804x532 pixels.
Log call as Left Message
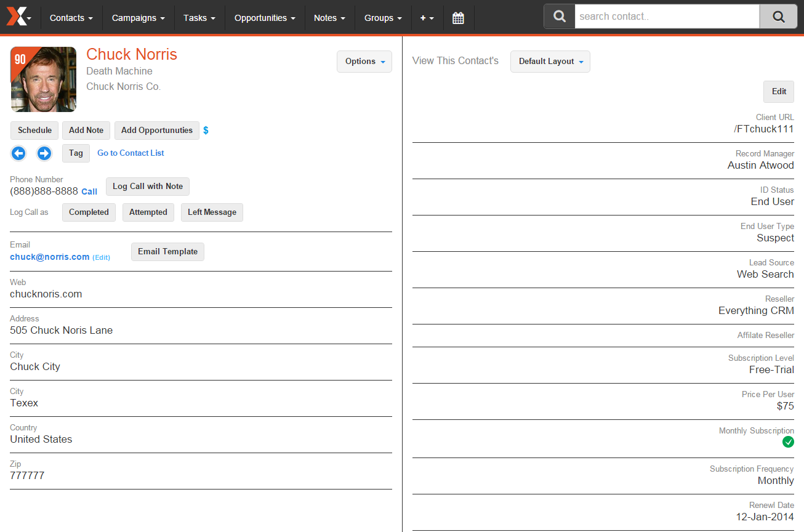212,212
